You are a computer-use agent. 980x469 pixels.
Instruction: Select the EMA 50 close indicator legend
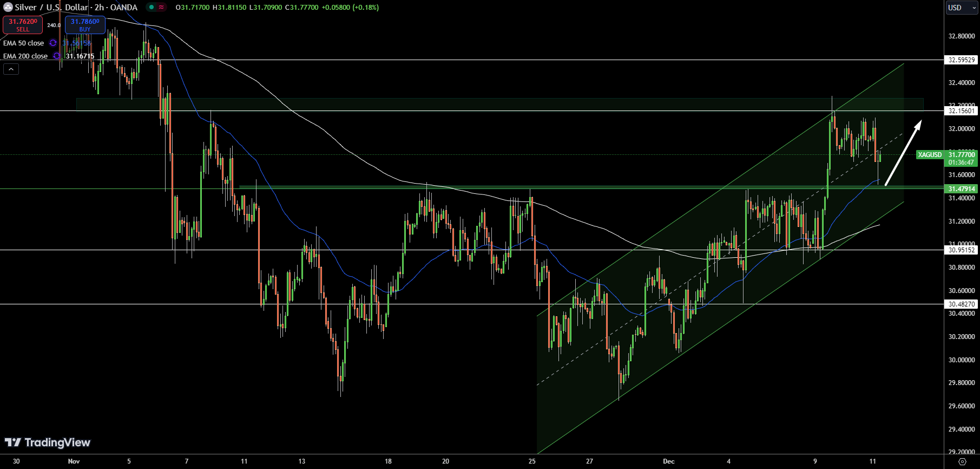pyautogui.click(x=23, y=43)
